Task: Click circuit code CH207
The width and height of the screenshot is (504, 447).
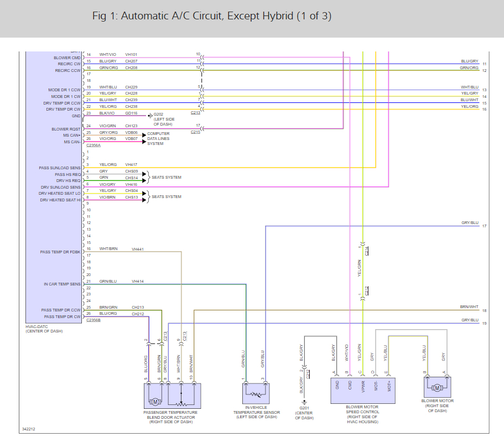Action: (131, 61)
